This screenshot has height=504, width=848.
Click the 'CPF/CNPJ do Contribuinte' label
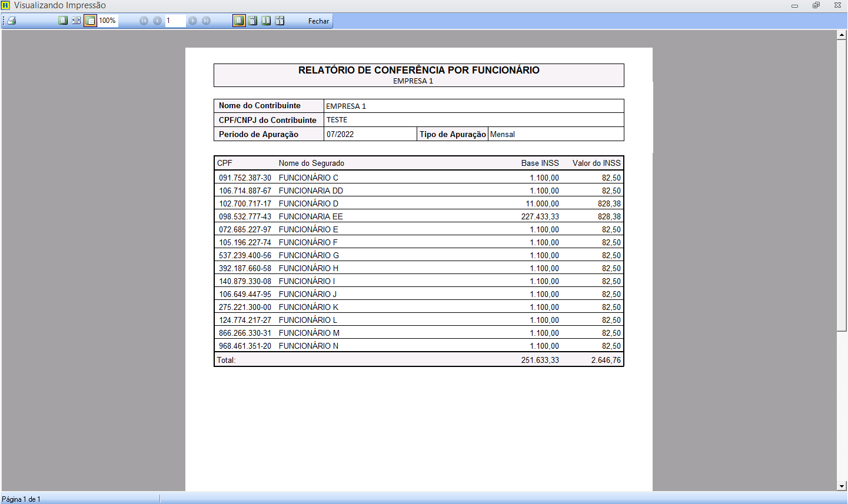(268, 120)
